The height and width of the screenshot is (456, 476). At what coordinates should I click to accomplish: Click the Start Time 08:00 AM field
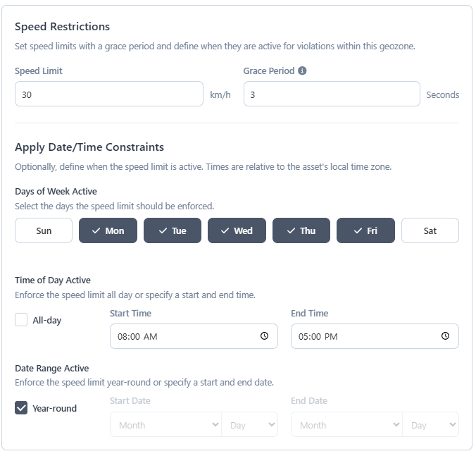(194, 336)
